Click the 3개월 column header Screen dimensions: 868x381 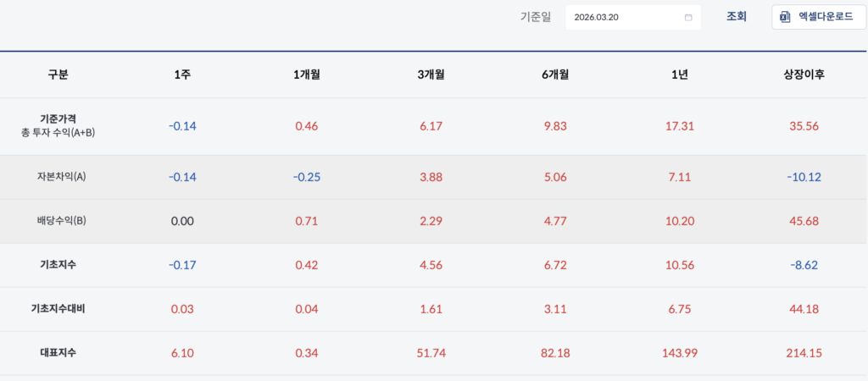point(431,75)
